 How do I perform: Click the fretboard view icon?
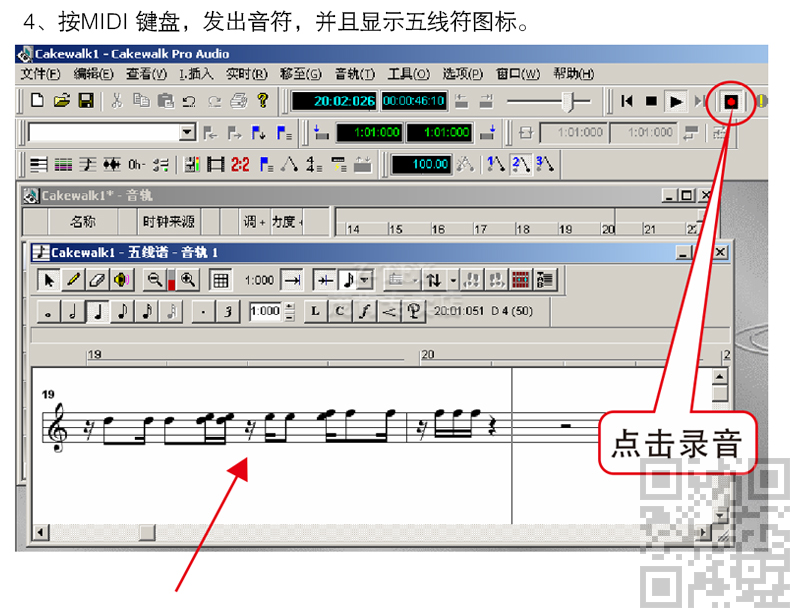(520, 280)
